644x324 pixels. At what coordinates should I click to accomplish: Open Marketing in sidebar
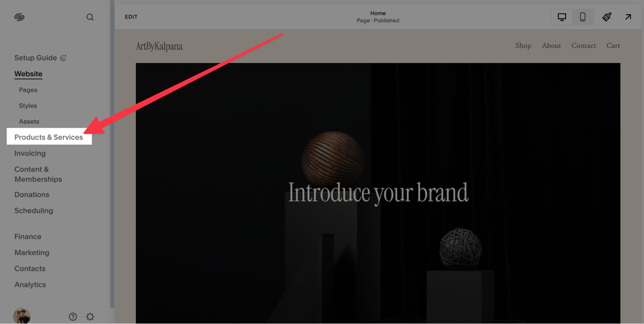pyautogui.click(x=32, y=253)
